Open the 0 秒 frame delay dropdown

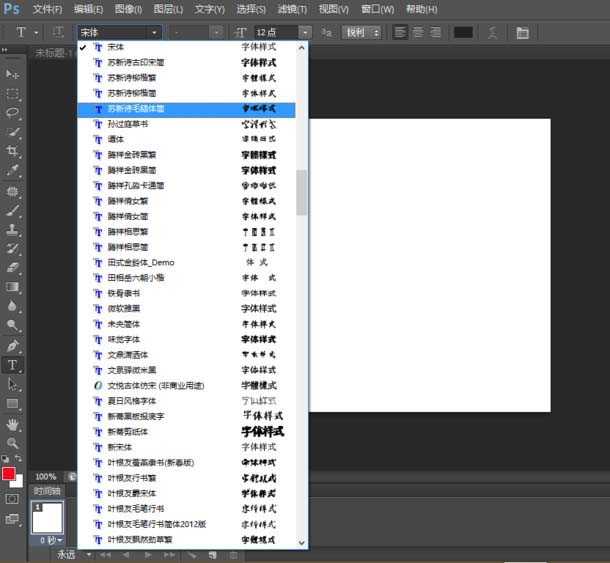(x=51, y=540)
